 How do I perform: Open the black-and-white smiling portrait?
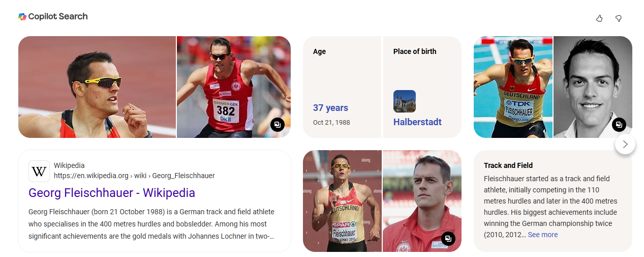click(593, 87)
